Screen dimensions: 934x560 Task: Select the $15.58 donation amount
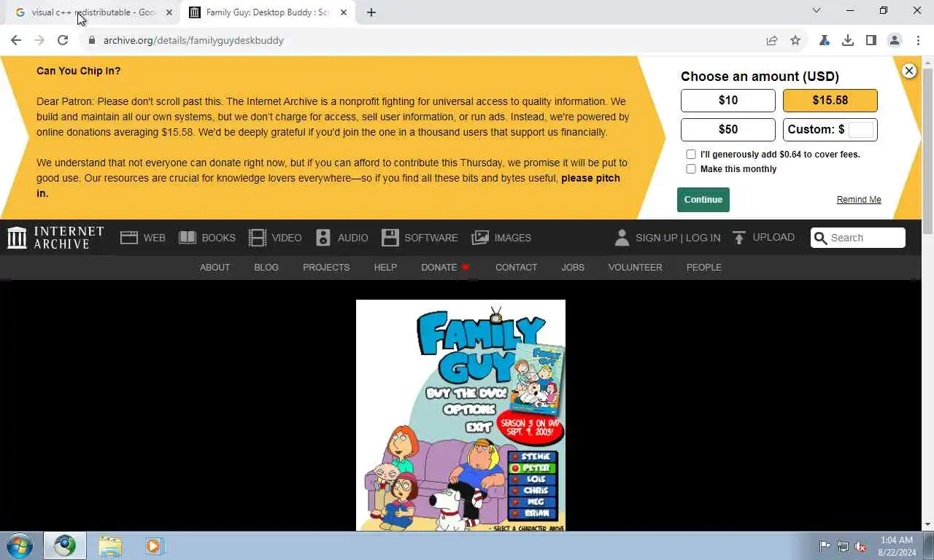tap(830, 101)
